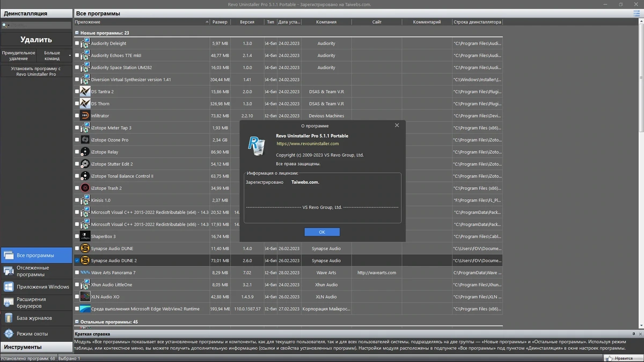
Task: Click the Удалить button
Action: [36, 39]
